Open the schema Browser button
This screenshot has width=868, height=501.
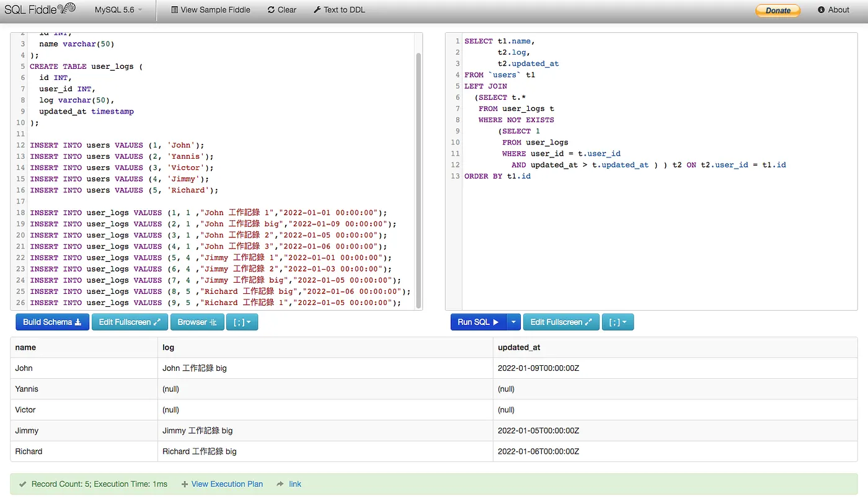(x=197, y=322)
